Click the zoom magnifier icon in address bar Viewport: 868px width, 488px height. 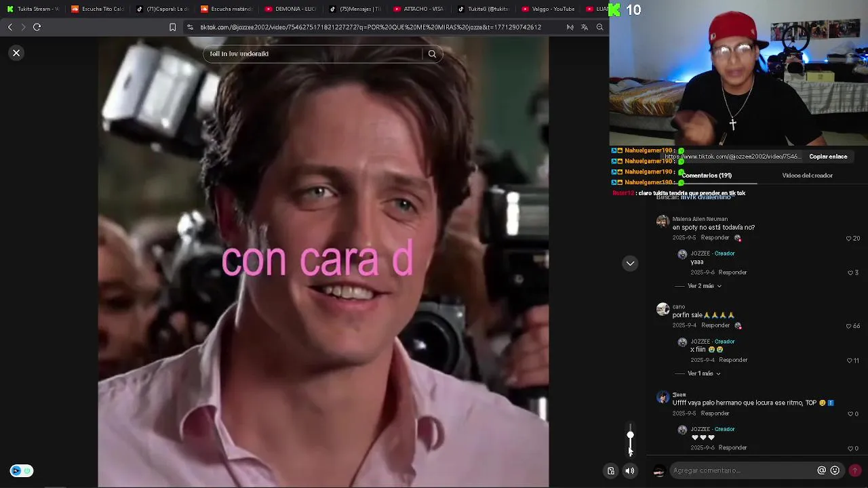(599, 27)
